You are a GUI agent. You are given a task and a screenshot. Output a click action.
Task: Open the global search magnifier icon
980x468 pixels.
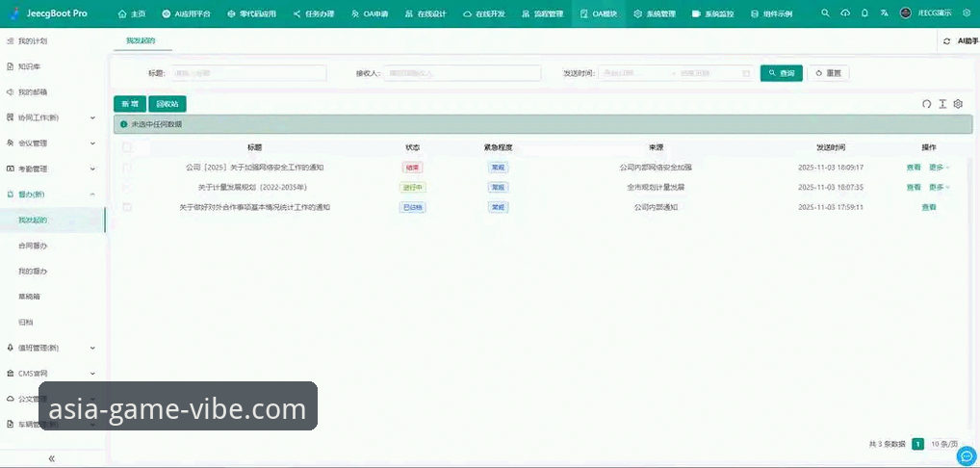click(x=826, y=13)
